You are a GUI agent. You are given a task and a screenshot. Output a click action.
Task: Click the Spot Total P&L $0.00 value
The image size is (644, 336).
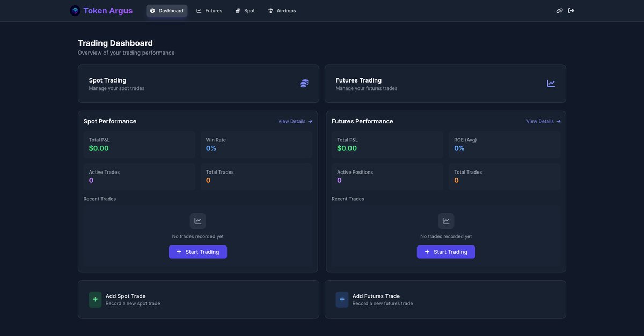point(99,148)
